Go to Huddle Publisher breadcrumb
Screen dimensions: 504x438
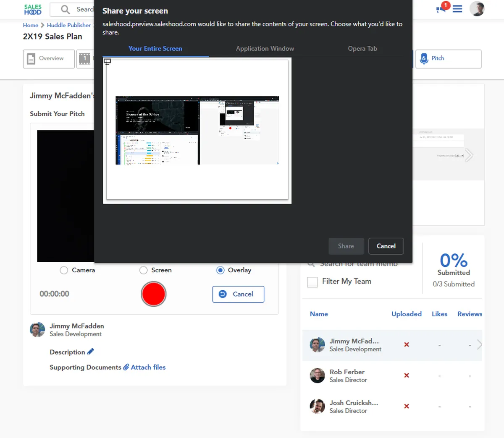pos(68,25)
